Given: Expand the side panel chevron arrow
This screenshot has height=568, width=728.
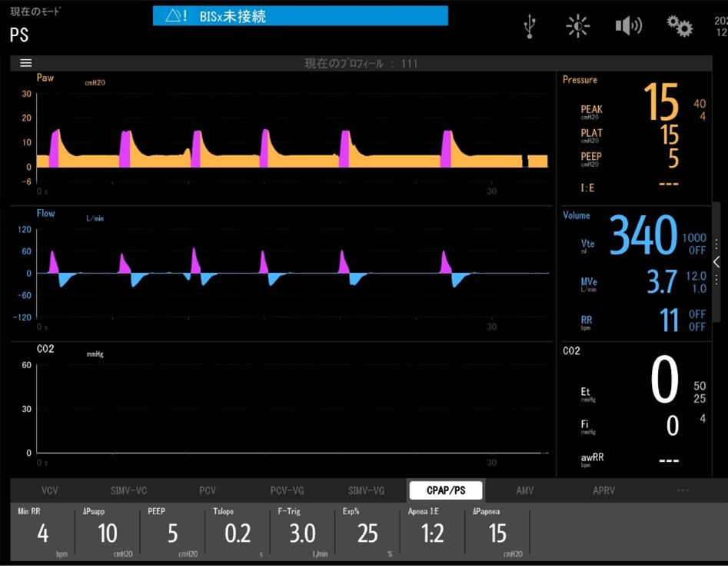Looking at the screenshot, I should [716, 262].
